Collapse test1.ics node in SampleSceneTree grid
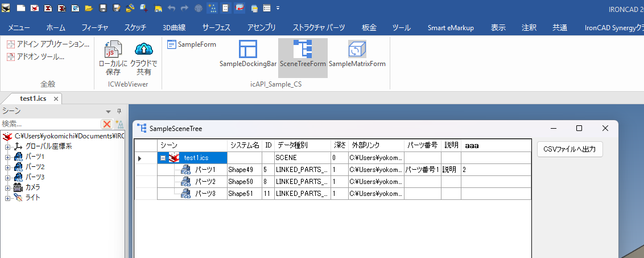This screenshot has height=258, width=644. point(164,158)
